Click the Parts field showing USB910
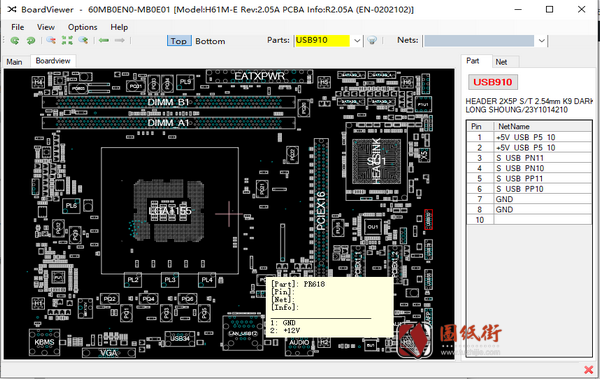Screen dimensions: 600x379 [322, 41]
